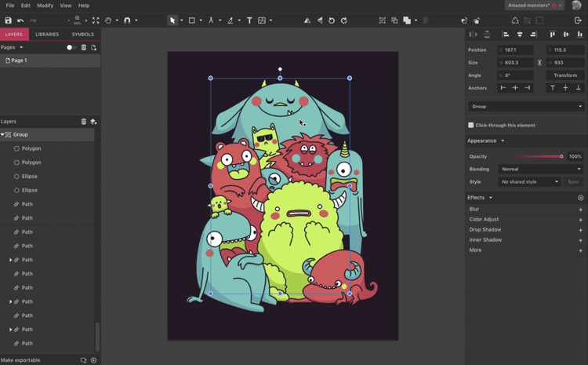Select the Hand pan tool
This screenshot has height=365, width=588.
(x=108, y=20)
